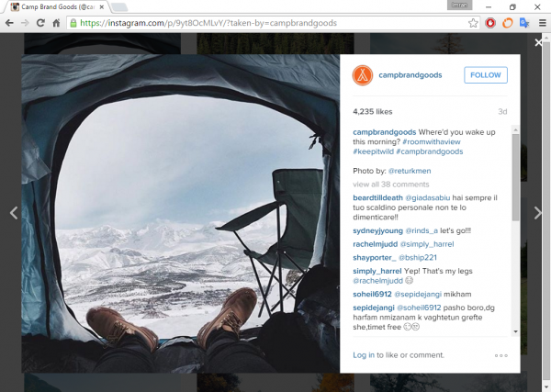
Task: Open the campbrandgoods header username
Action: (x=410, y=75)
